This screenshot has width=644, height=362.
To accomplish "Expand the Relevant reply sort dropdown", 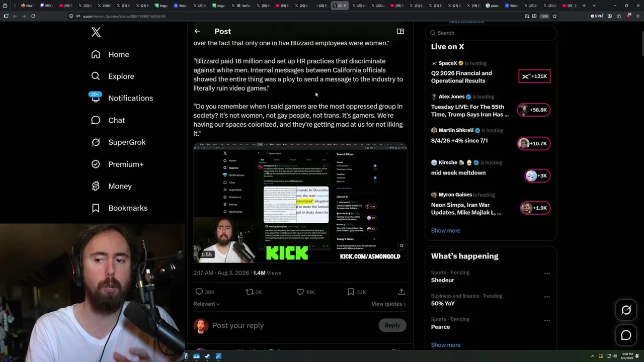I will 206,304.
